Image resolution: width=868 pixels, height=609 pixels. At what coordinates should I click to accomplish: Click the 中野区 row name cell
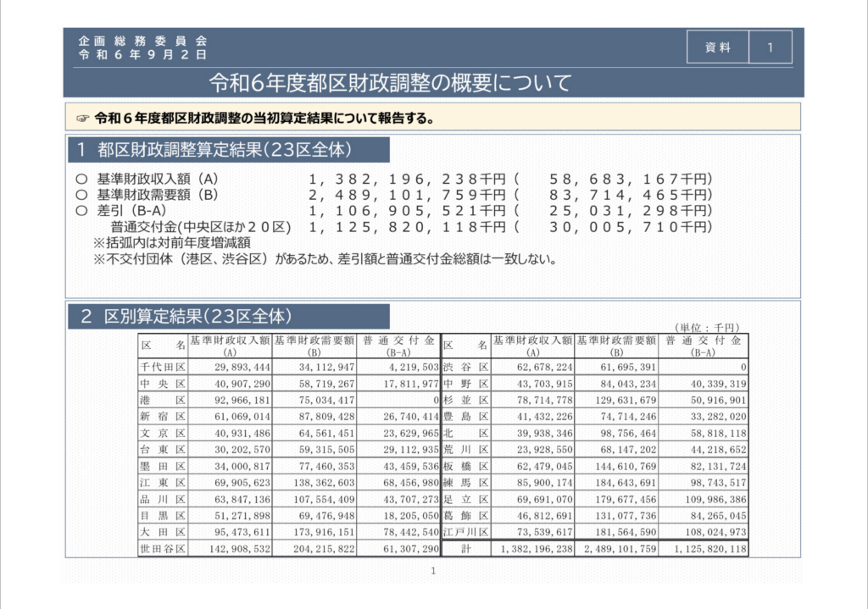(x=466, y=384)
